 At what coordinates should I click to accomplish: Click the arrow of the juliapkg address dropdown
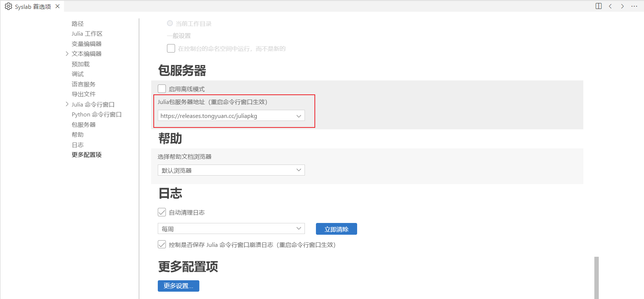[299, 116]
